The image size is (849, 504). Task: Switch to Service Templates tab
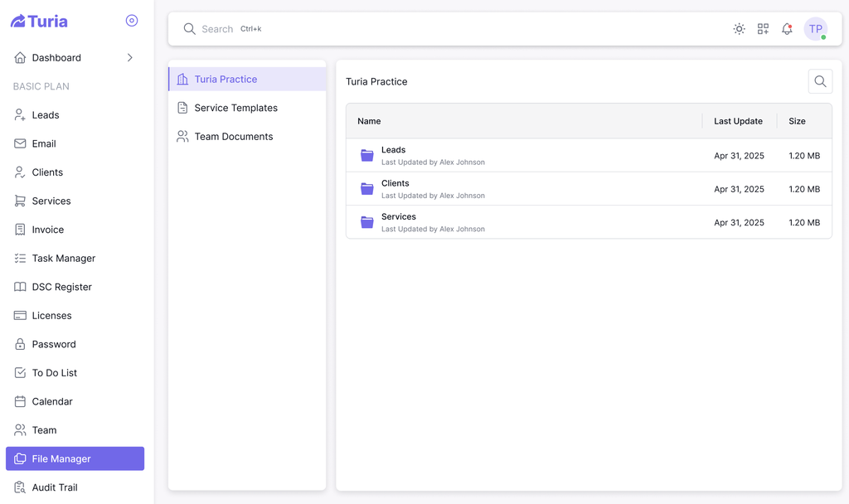point(247,108)
